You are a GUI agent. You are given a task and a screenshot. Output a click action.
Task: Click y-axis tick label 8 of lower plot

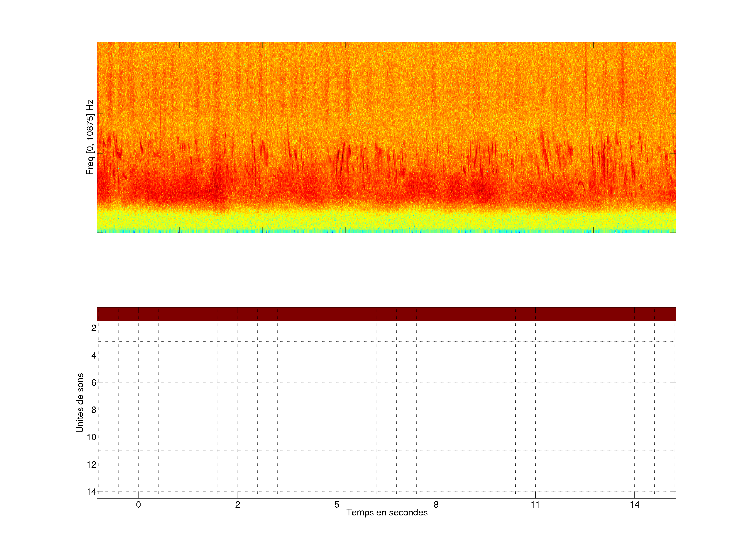click(94, 410)
